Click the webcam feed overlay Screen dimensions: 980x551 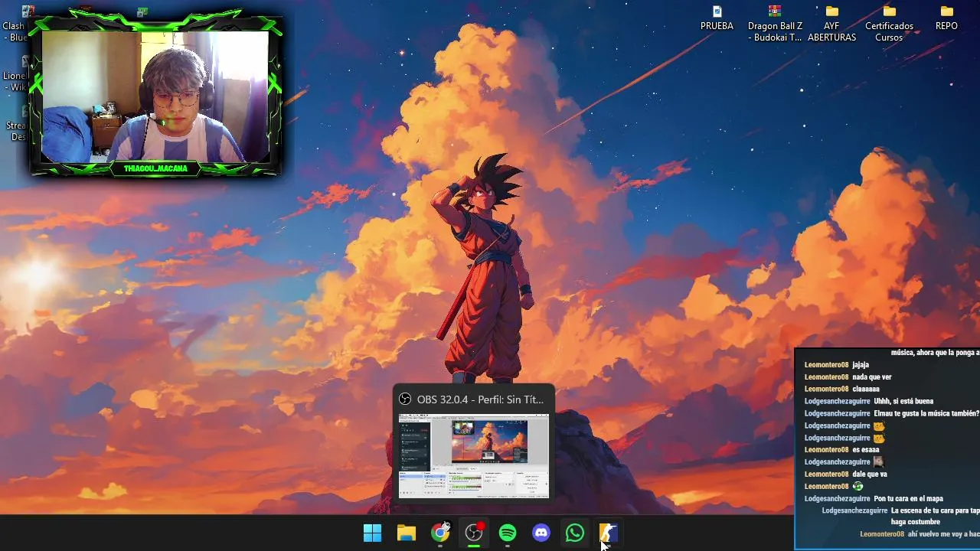(x=155, y=96)
